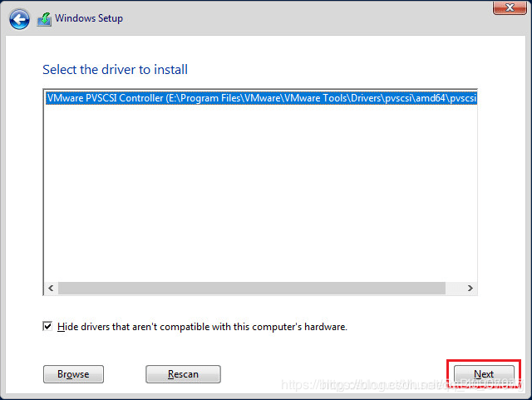This screenshot has width=532, height=400.
Task: Click the 'Windows Setup' title text
Action: point(89,18)
